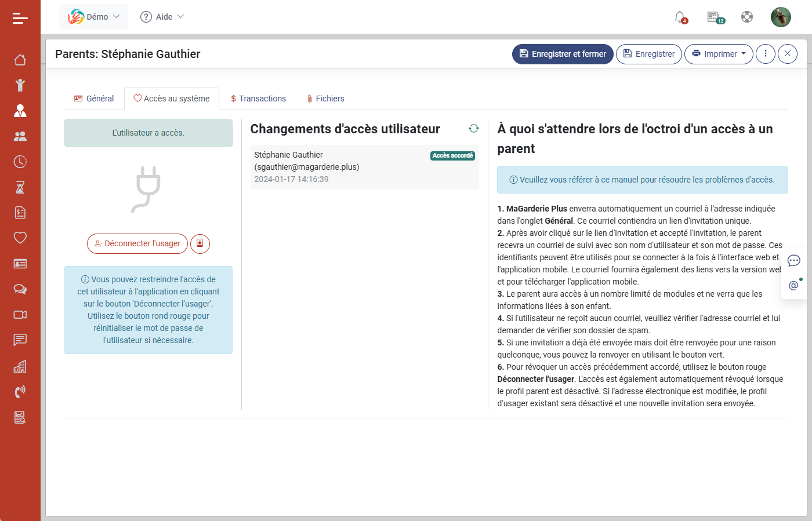
Task: Open the notifications bell
Action: 680,17
